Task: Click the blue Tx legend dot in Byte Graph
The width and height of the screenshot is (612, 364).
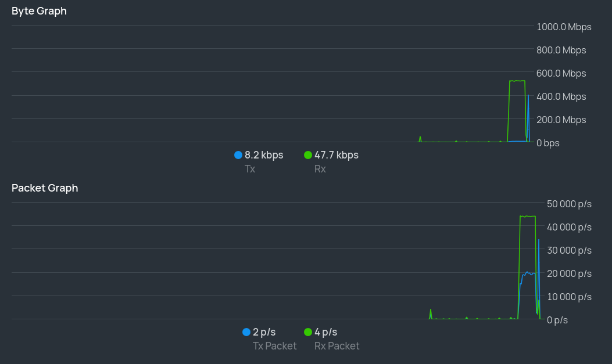Action: click(238, 155)
